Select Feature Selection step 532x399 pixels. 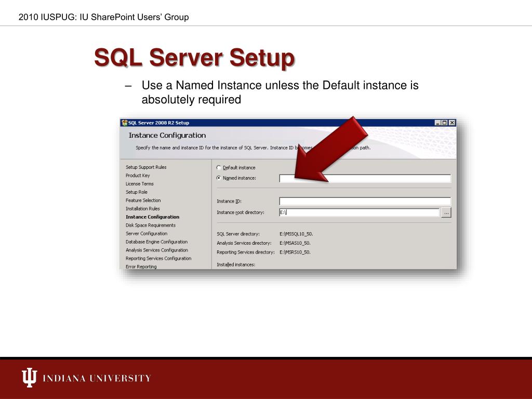click(x=143, y=201)
